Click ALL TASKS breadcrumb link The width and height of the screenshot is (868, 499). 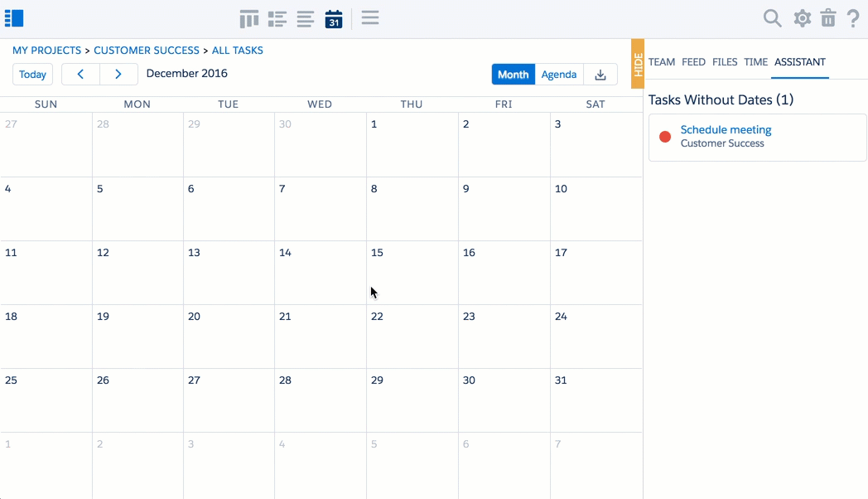click(x=238, y=51)
